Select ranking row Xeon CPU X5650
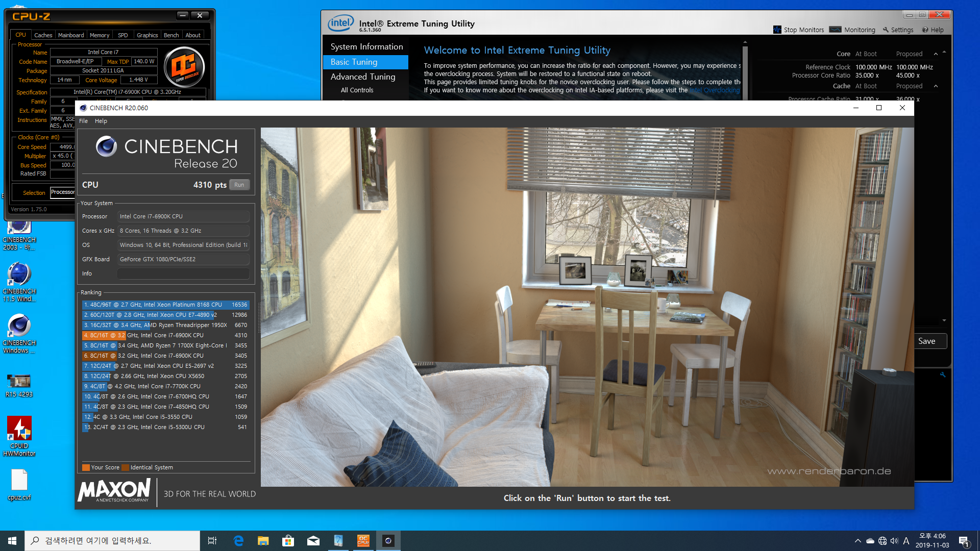Screen dimensions: 980x551 point(165,376)
